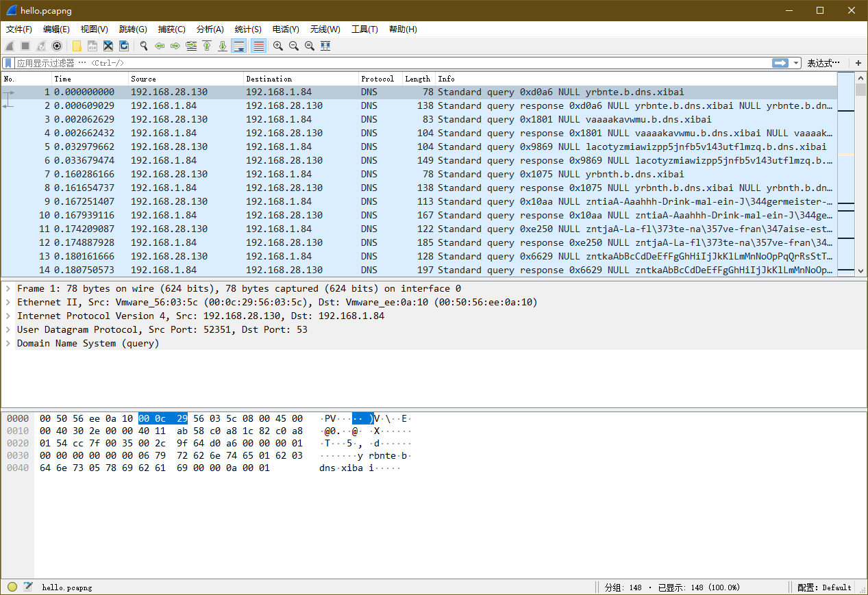This screenshot has height=595, width=868.
Task: Open the 跳转(G) menu
Action: (x=133, y=29)
